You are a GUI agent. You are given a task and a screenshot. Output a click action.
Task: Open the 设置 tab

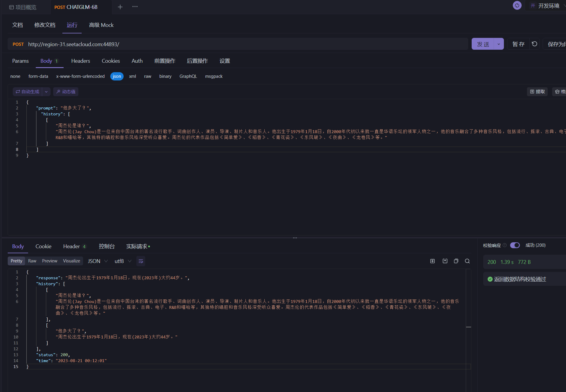(225, 61)
